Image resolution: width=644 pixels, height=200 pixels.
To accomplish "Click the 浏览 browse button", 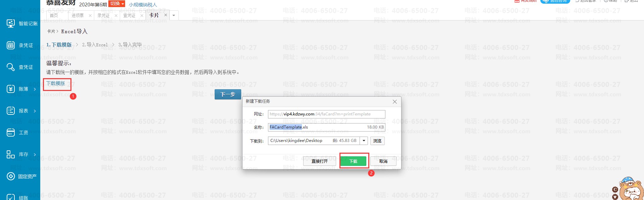I will coord(377,141).
